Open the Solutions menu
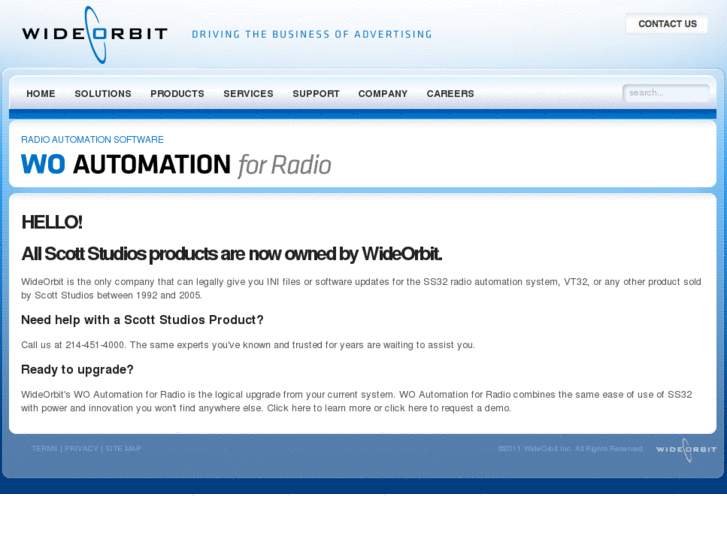This screenshot has width=727, height=545. tap(103, 94)
